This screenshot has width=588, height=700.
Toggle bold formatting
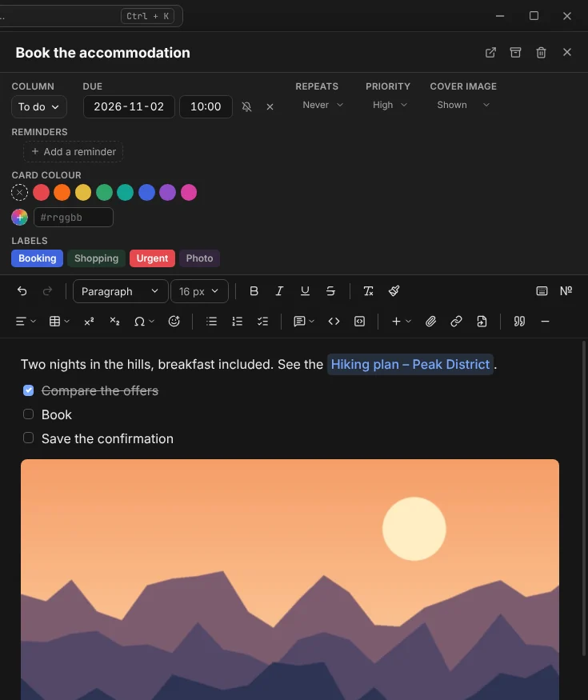click(x=254, y=291)
